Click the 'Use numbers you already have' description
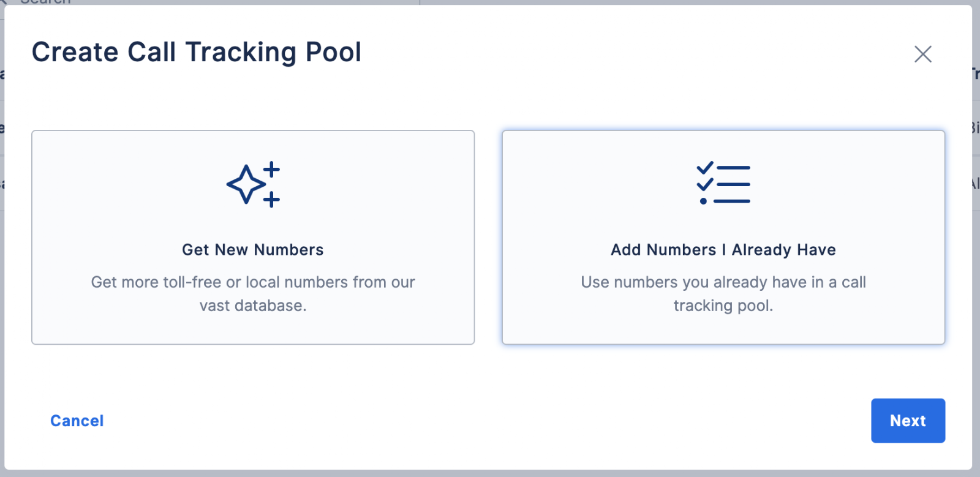Image resolution: width=980 pixels, height=477 pixels. (723, 294)
